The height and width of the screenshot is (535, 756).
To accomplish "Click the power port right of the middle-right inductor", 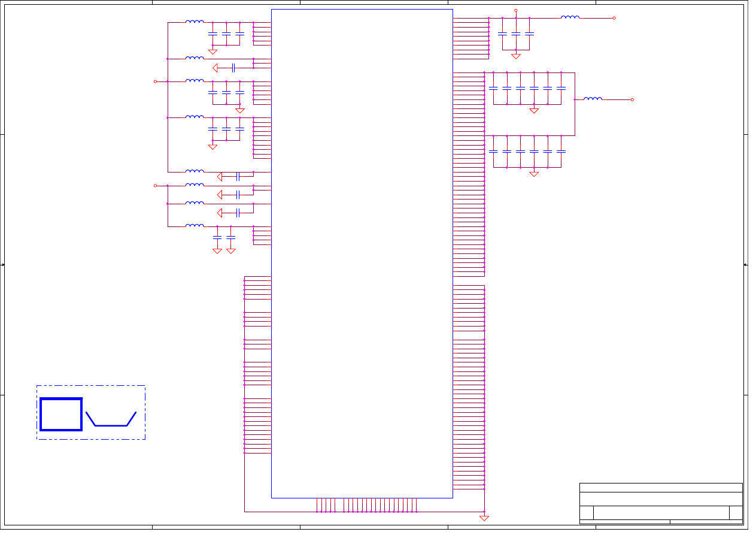I will coord(632,99).
